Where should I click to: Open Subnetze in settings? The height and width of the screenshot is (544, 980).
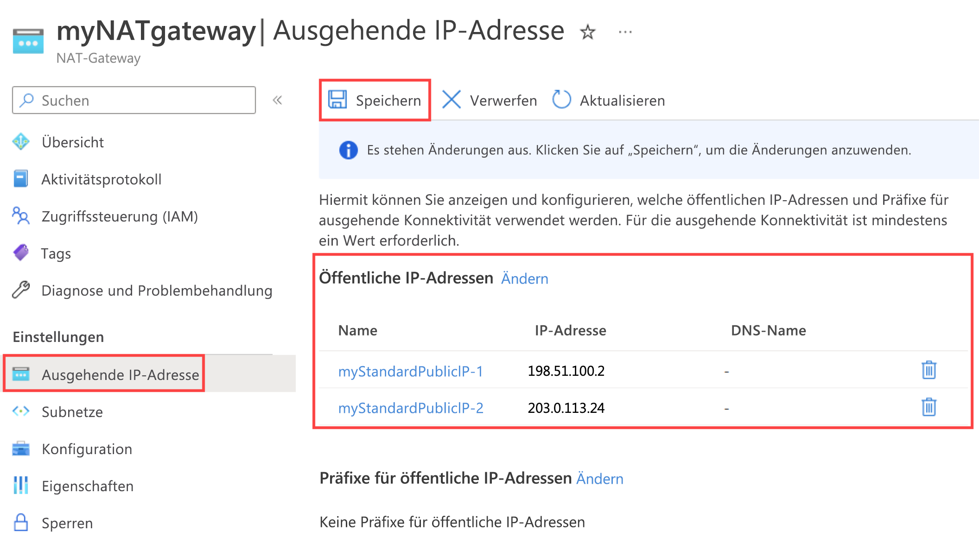click(x=72, y=412)
